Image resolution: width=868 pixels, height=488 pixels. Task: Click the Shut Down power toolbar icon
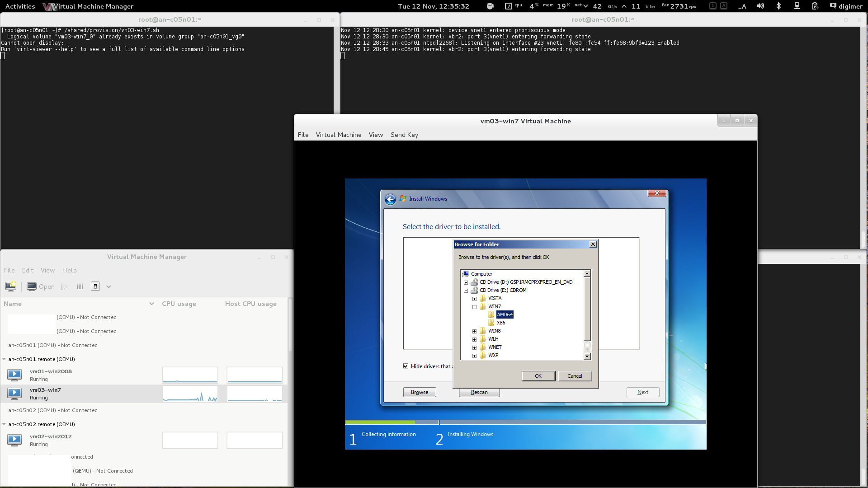pos(95,286)
